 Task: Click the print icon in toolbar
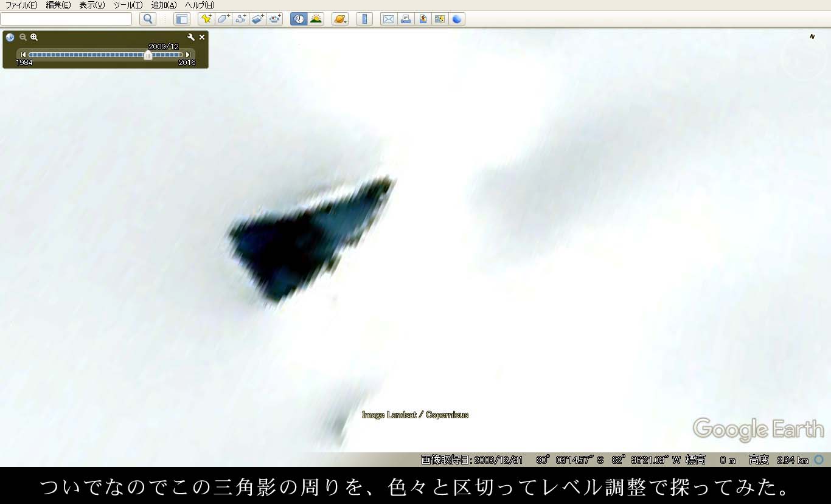click(405, 19)
